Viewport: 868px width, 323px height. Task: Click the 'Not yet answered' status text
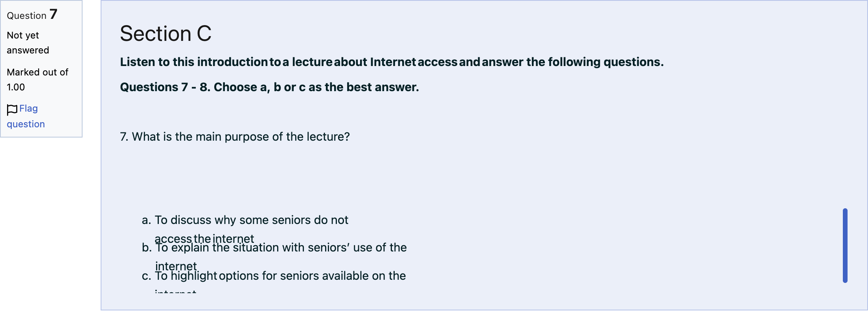click(x=28, y=43)
